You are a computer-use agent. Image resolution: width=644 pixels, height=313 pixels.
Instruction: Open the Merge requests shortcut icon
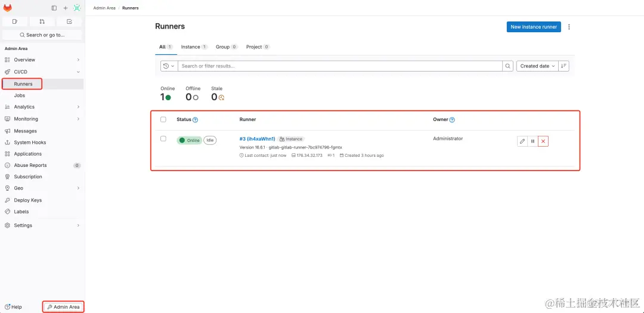tap(42, 21)
